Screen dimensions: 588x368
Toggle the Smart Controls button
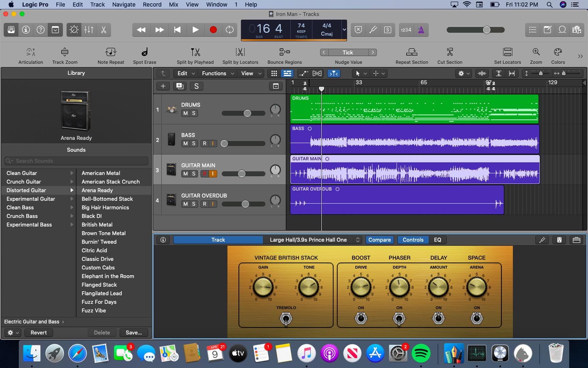[x=74, y=30]
